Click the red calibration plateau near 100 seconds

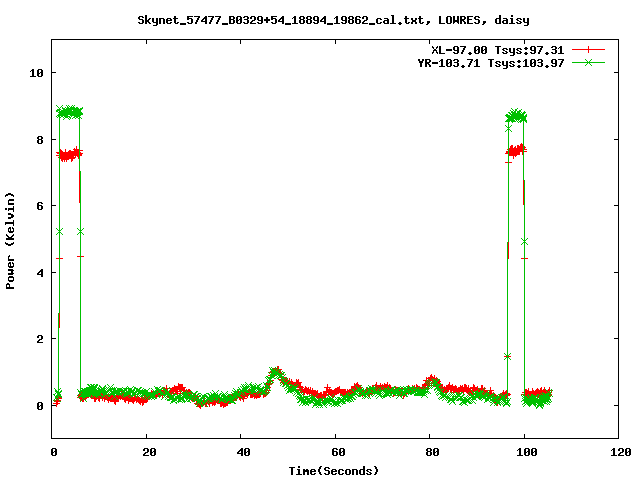click(x=516, y=151)
